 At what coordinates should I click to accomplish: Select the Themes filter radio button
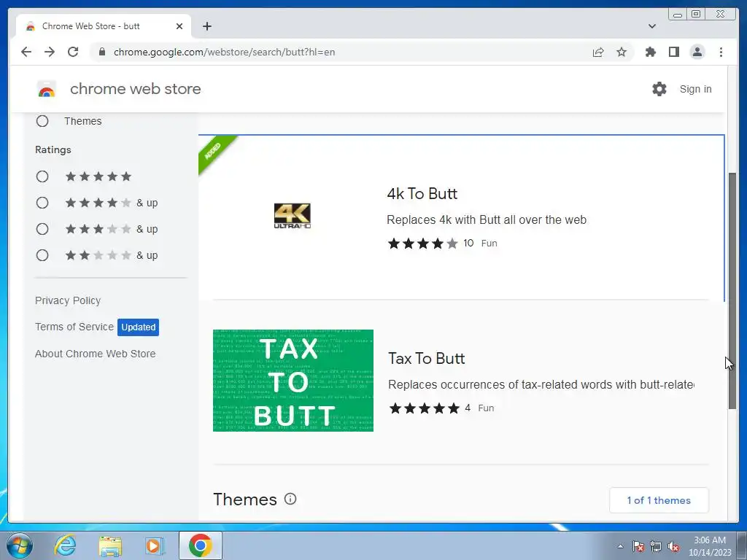point(42,121)
